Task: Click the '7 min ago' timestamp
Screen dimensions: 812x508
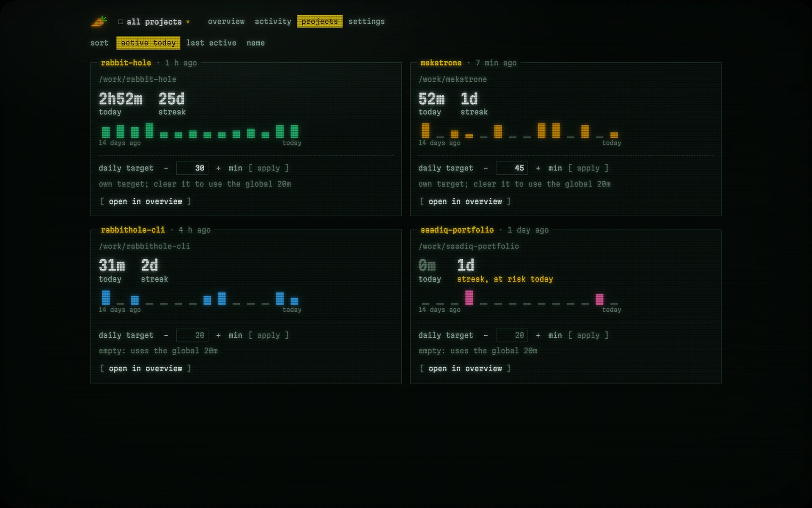Action: click(496, 63)
